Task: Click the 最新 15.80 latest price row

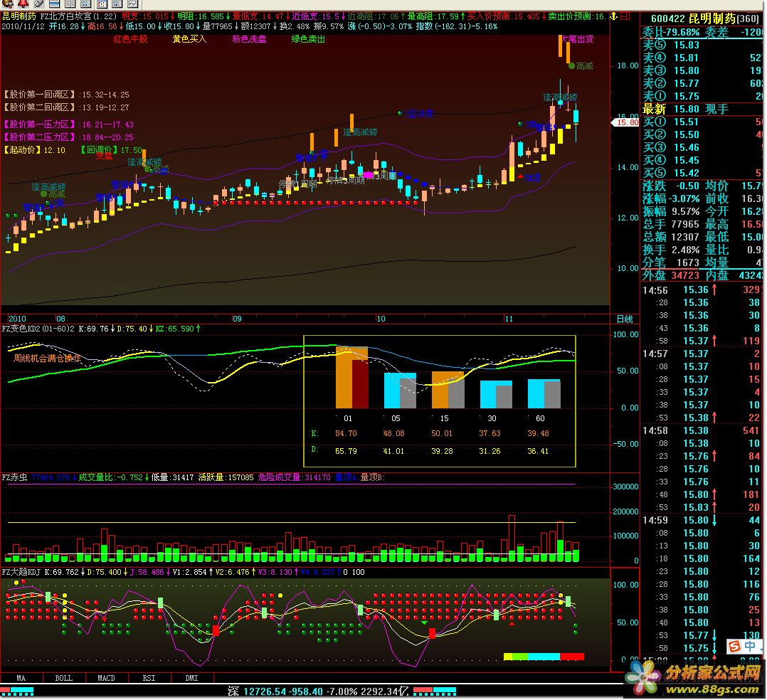Action: click(x=702, y=109)
